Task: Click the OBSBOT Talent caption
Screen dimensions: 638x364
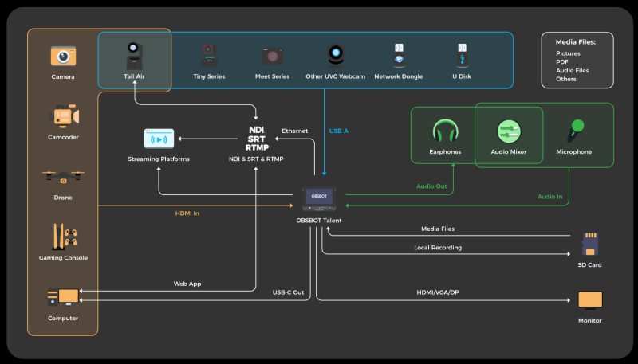Action: point(318,220)
